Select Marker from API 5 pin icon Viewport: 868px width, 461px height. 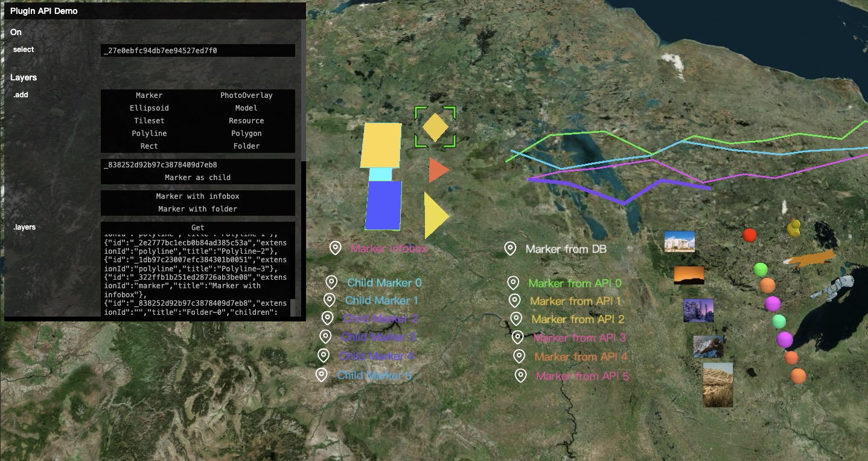(x=521, y=376)
